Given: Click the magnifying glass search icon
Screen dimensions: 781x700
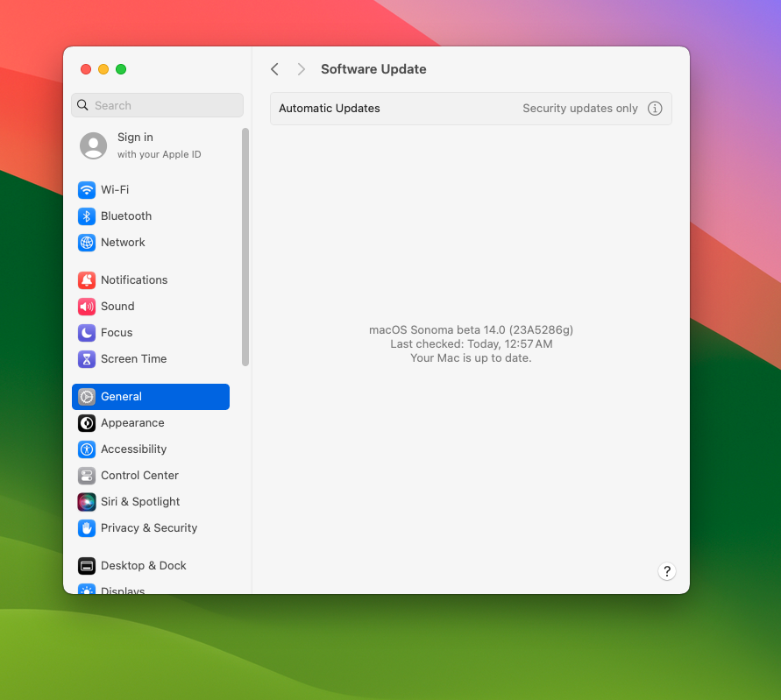Looking at the screenshot, I should [82, 105].
